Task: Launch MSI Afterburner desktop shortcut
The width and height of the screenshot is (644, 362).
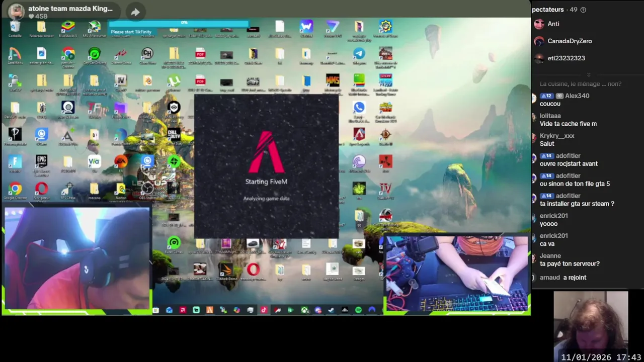Action: click(x=94, y=28)
